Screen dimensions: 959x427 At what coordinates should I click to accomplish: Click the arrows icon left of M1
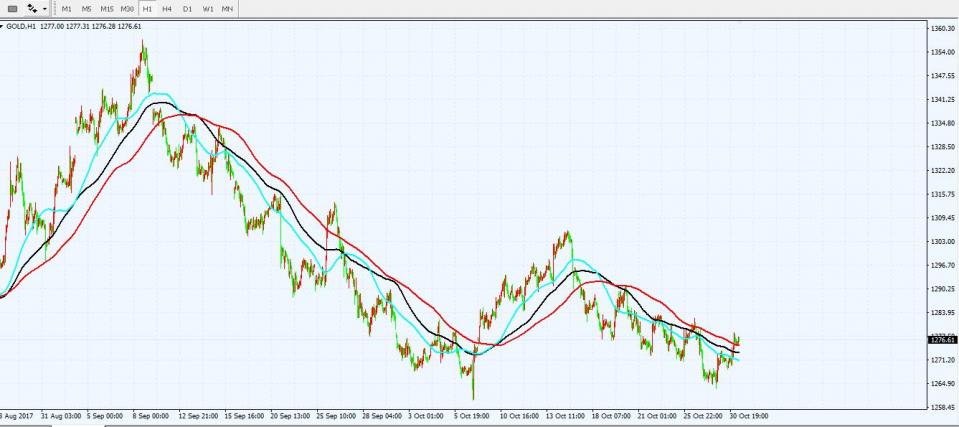tap(32, 8)
